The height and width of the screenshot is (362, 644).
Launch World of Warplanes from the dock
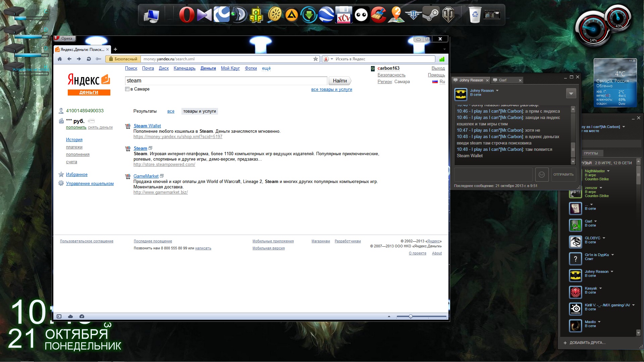pos(413,15)
